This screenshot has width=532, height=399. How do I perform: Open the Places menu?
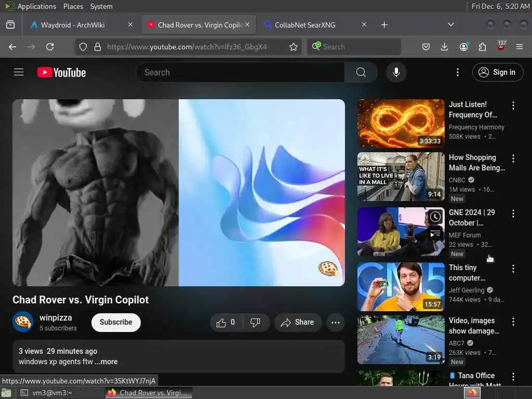(x=73, y=6)
